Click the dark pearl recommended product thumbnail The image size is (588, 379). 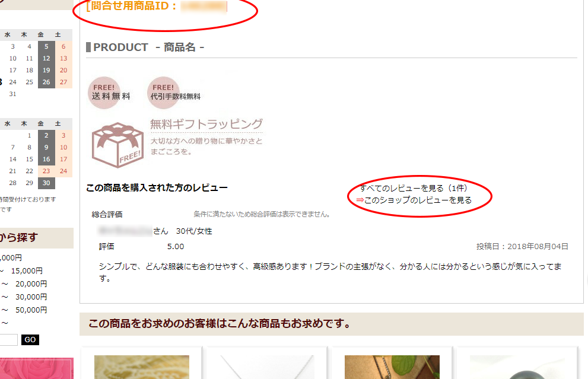[517, 367]
